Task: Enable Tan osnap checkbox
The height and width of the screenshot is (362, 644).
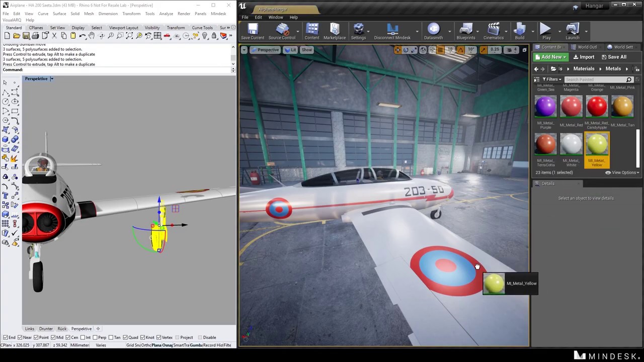Action: tap(111, 337)
